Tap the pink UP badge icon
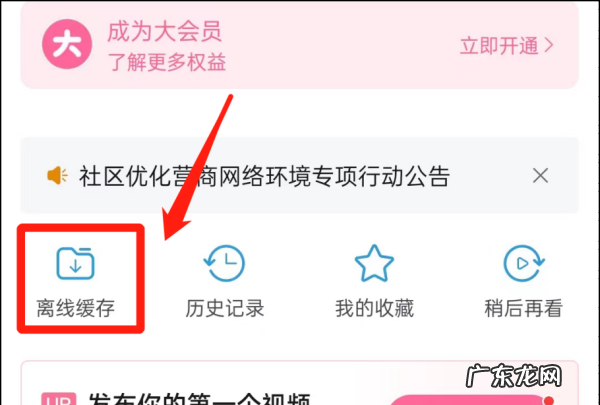 click(59, 398)
